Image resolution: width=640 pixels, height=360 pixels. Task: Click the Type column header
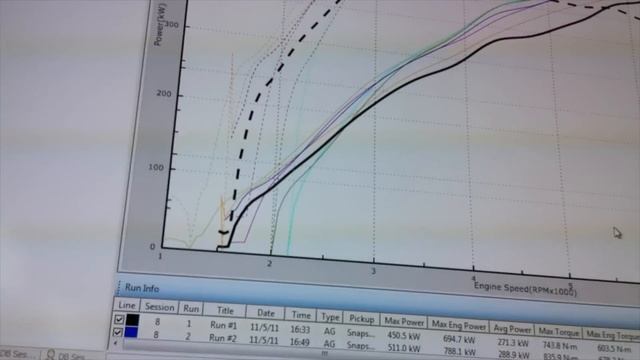point(330,317)
